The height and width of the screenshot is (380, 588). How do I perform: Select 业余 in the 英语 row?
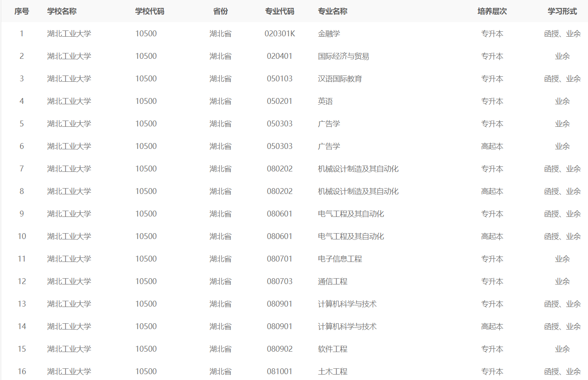pyautogui.click(x=562, y=101)
